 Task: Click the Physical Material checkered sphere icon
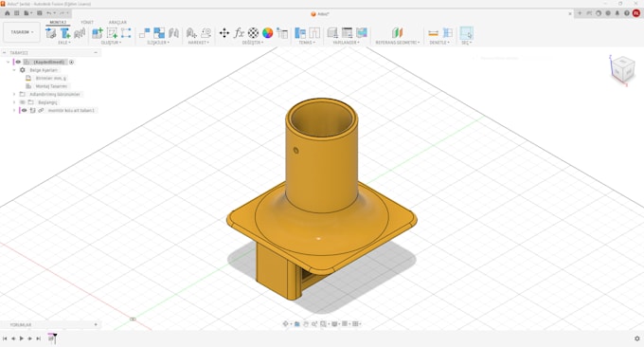(253, 33)
